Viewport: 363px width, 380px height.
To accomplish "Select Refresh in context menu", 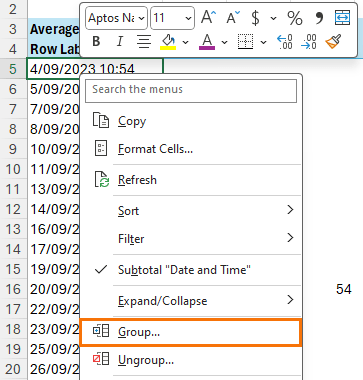I will click(191, 180).
